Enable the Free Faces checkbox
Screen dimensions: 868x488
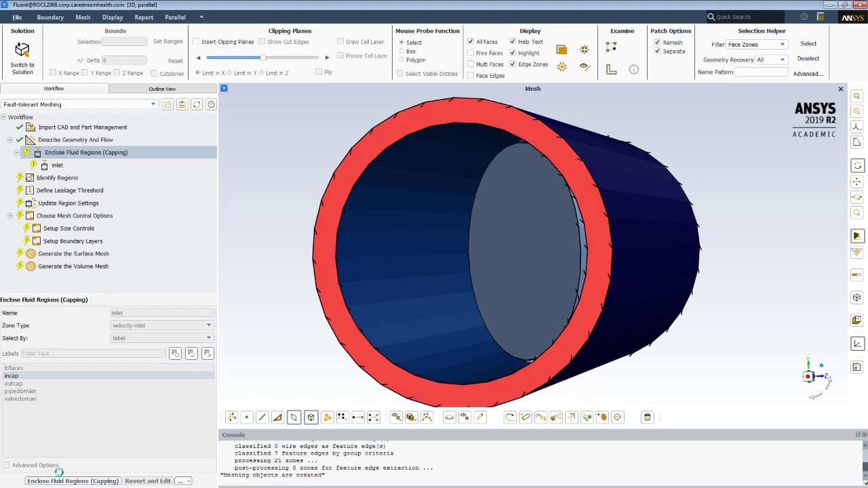pyautogui.click(x=471, y=53)
